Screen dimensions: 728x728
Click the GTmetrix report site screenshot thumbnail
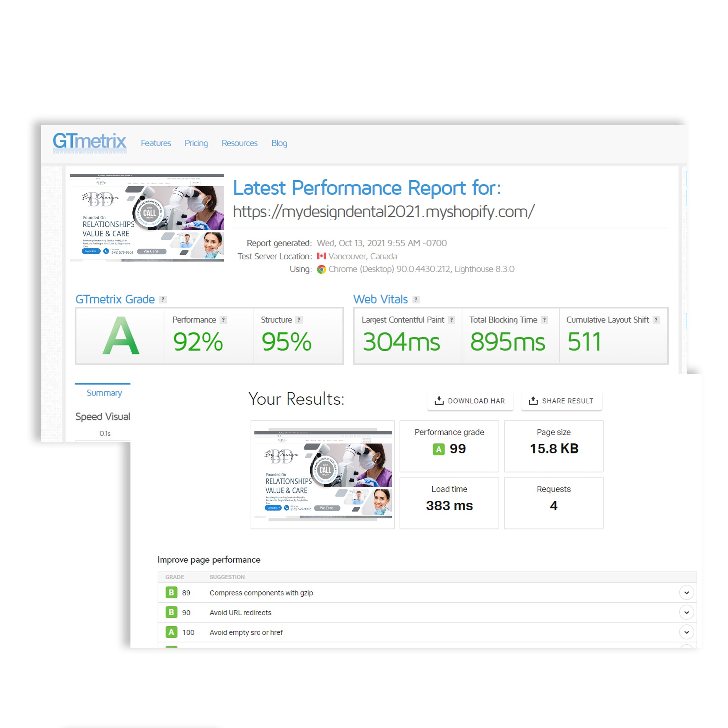click(147, 217)
